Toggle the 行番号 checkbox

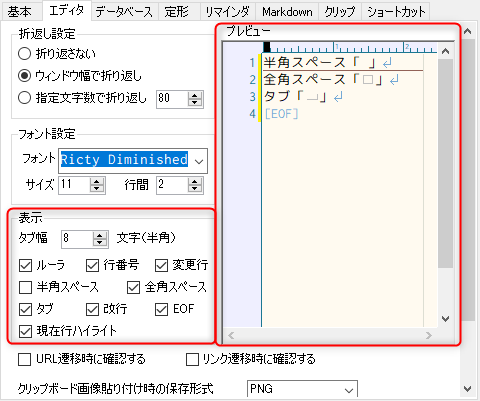click(x=92, y=266)
